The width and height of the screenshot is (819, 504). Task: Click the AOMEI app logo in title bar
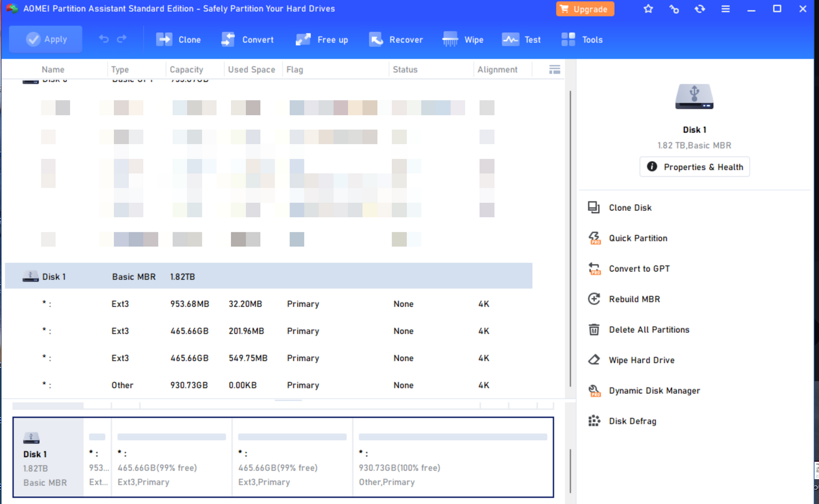11,8
